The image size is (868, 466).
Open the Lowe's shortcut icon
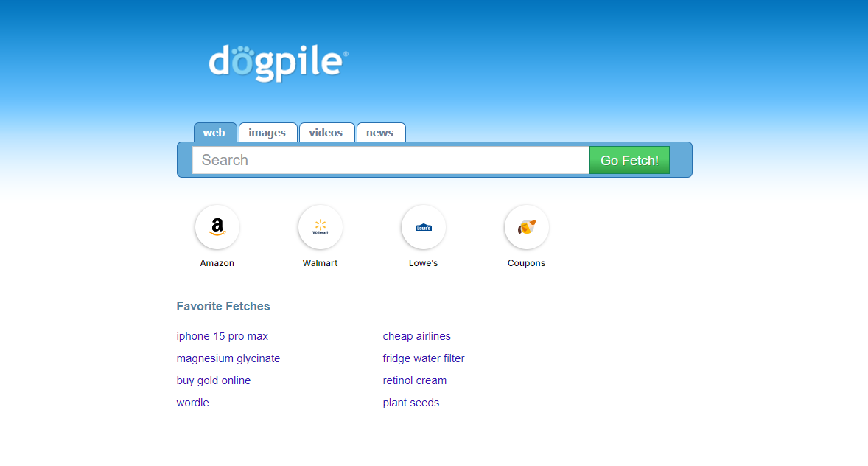point(424,227)
